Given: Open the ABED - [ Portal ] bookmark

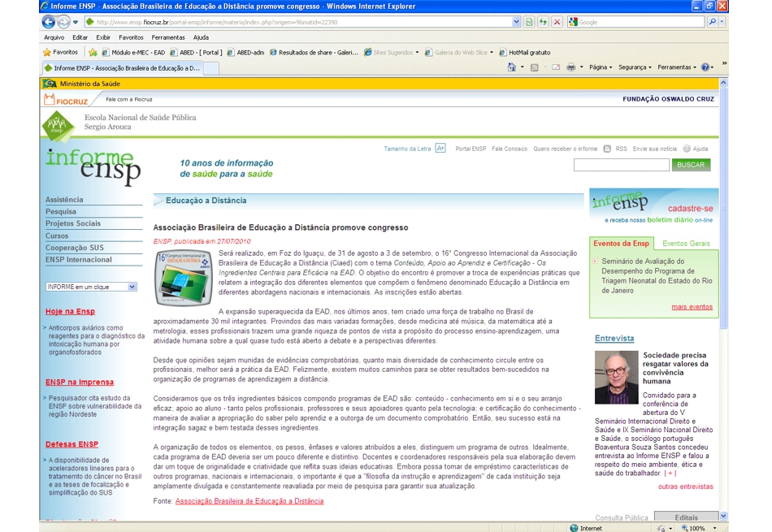Looking at the screenshot, I should tap(196, 52).
